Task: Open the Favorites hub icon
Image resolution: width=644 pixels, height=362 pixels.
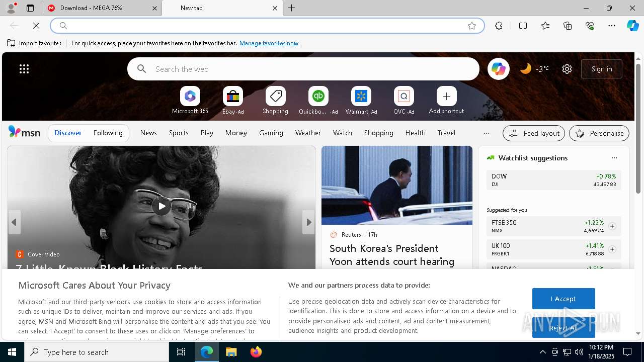Action: click(545, 26)
